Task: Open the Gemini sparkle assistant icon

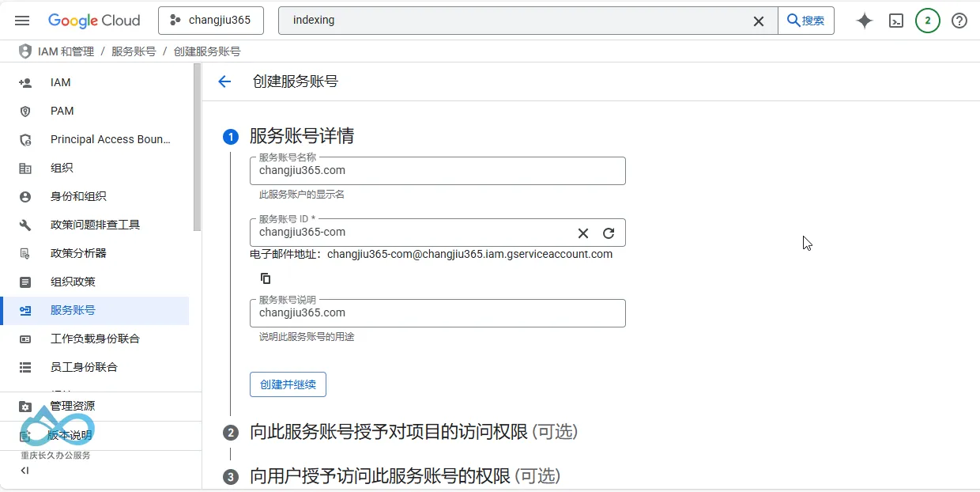Action: point(865,21)
